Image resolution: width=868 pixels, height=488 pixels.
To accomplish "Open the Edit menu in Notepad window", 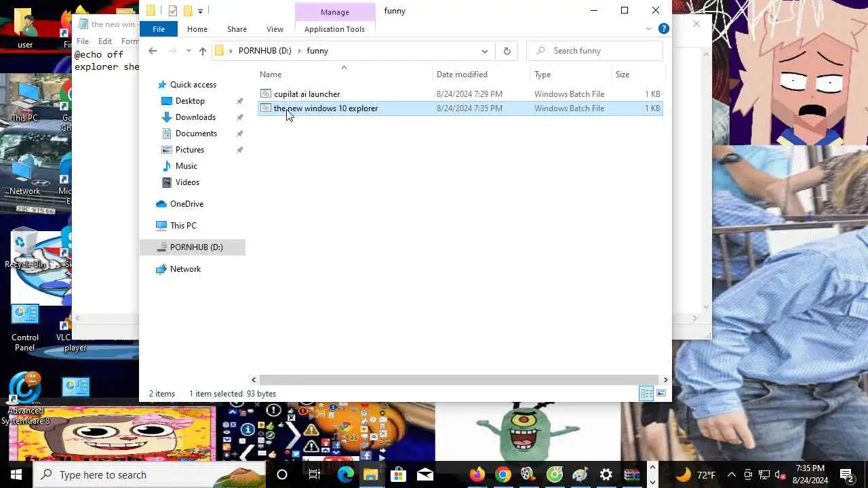I will coord(105,41).
